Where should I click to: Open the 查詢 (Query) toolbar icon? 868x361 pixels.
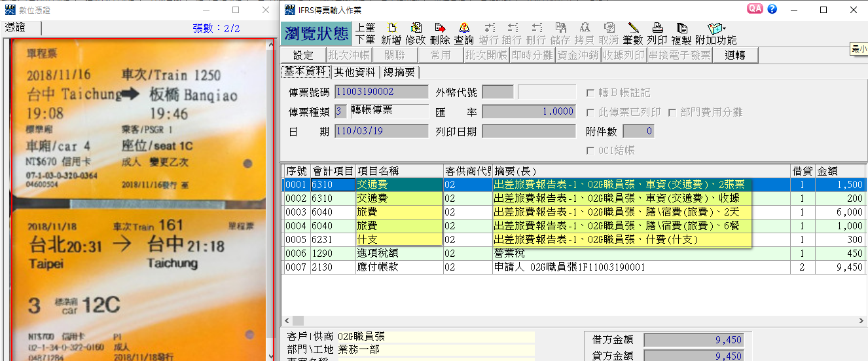coord(464,33)
